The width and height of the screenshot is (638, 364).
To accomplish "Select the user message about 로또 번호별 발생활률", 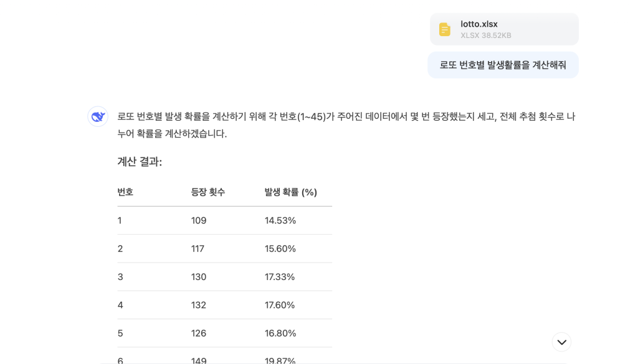I will 503,65.
